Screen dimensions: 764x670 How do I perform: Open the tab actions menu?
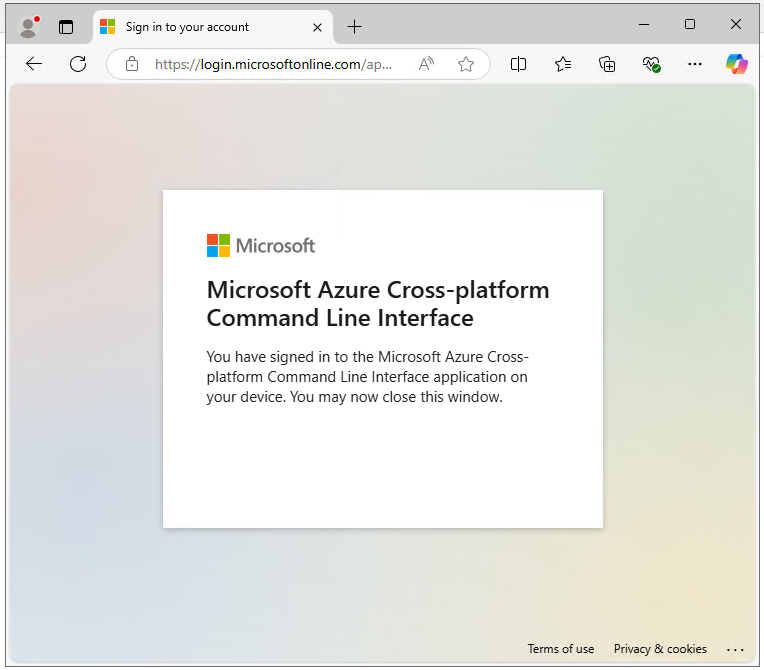[x=66, y=27]
